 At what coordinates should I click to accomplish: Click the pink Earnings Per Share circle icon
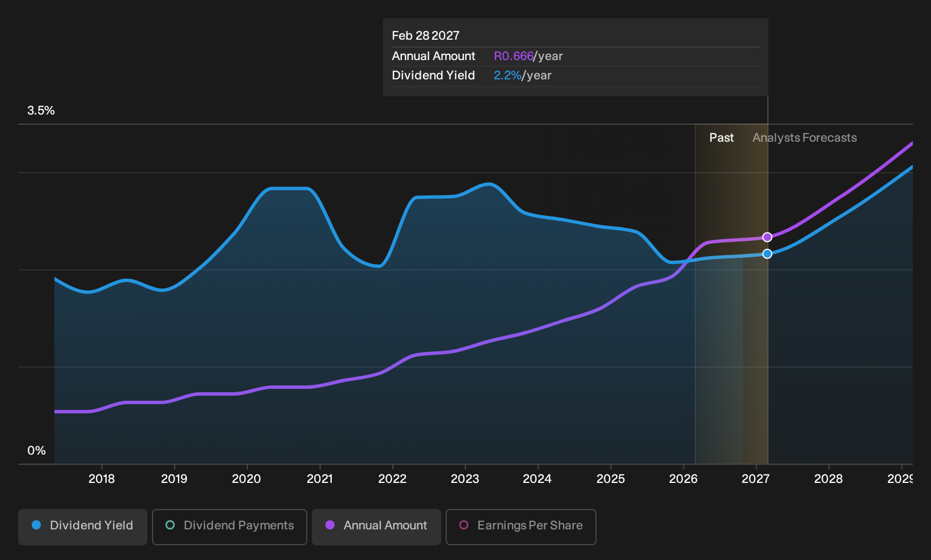[x=464, y=525]
